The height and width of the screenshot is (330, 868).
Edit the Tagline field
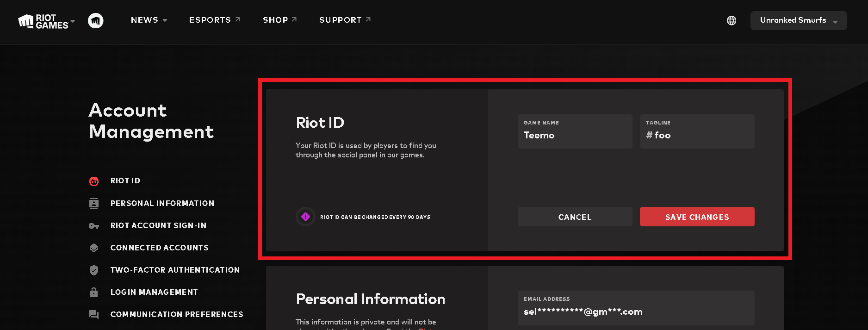(697, 131)
